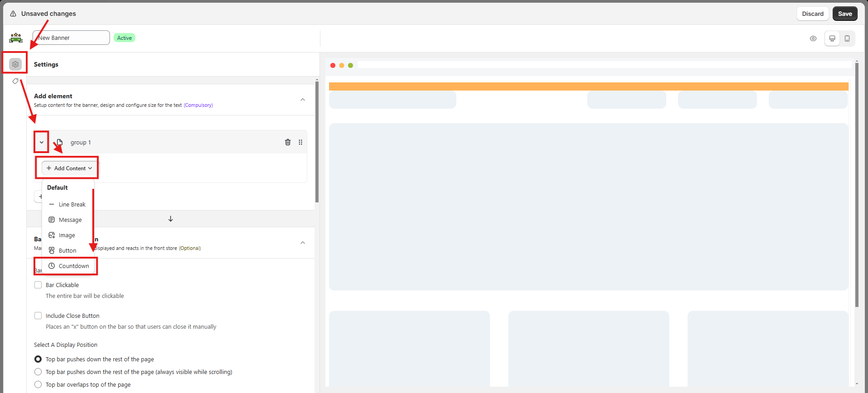The width and height of the screenshot is (868, 393).
Task: Enable the Bar Clickable checkbox
Action: [38, 285]
